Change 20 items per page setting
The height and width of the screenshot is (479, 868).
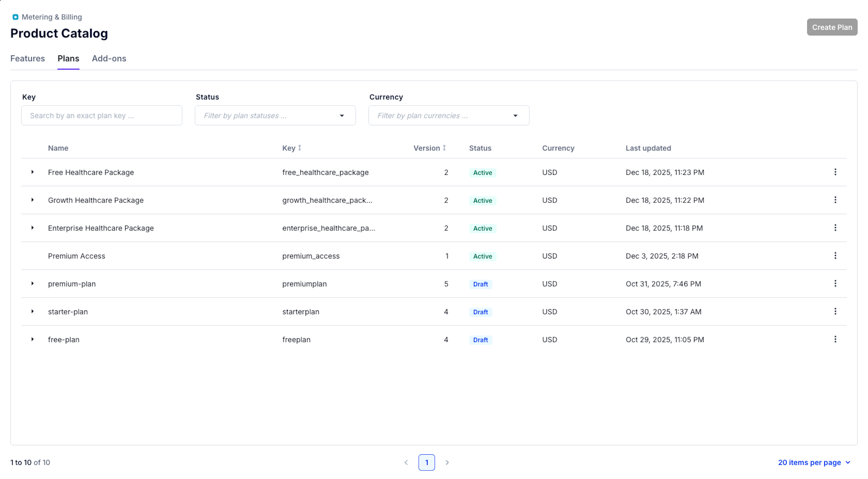(x=814, y=462)
